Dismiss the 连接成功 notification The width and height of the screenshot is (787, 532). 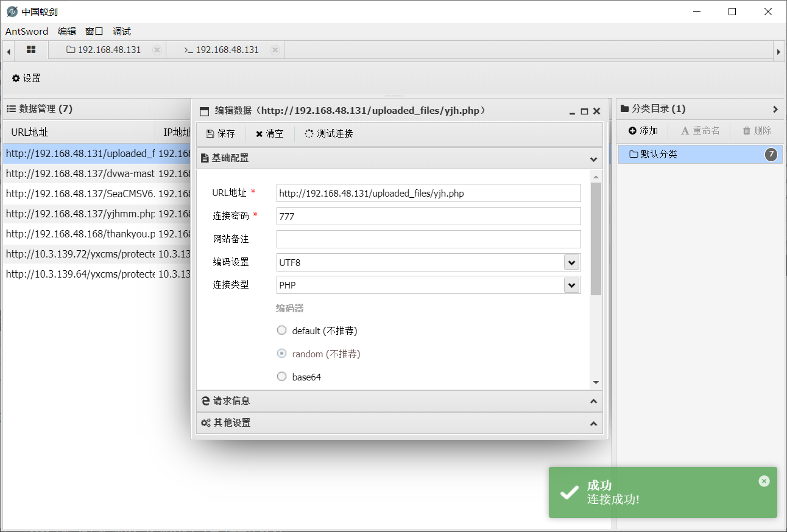(x=764, y=481)
